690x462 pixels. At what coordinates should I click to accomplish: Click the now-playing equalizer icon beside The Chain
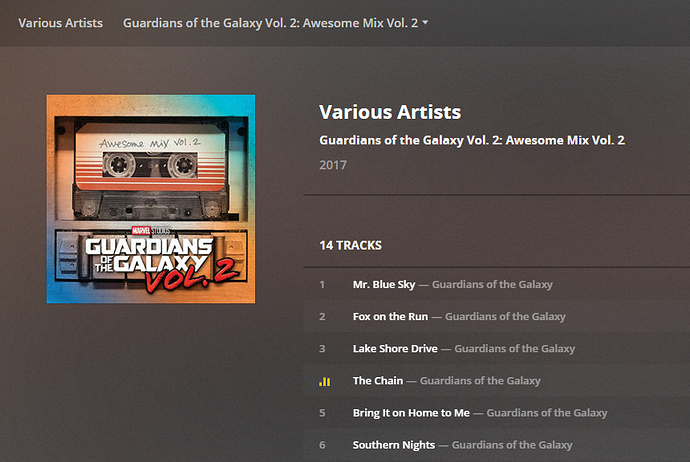point(324,381)
